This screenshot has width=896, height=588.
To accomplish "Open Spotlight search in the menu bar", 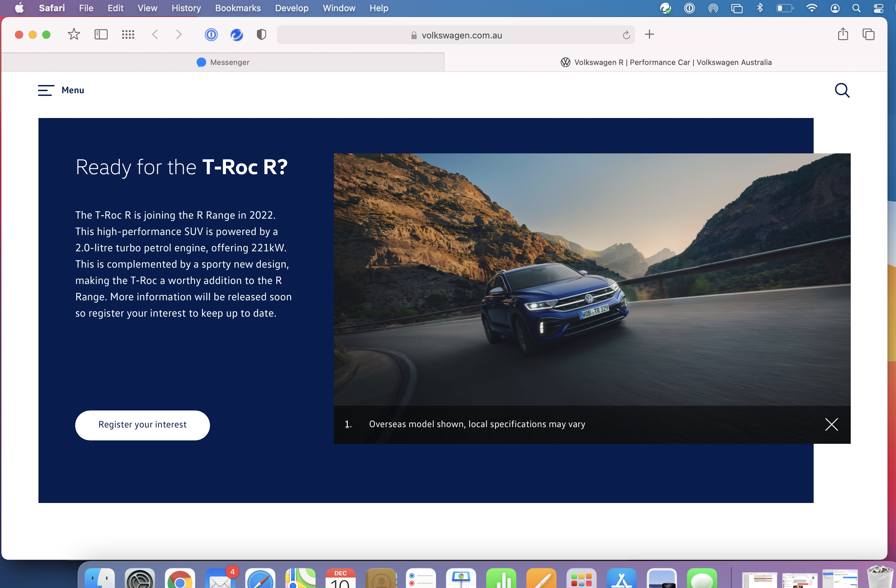I will pyautogui.click(x=857, y=8).
